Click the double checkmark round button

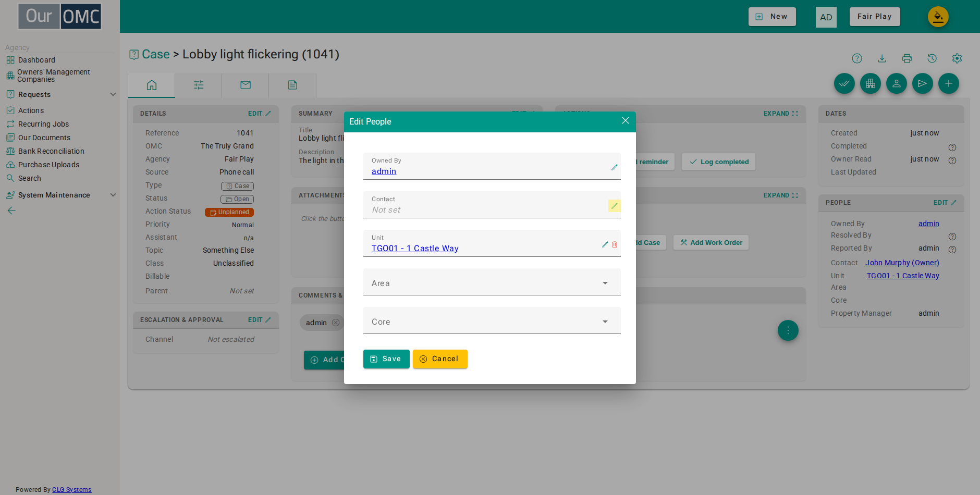[x=844, y=83]
